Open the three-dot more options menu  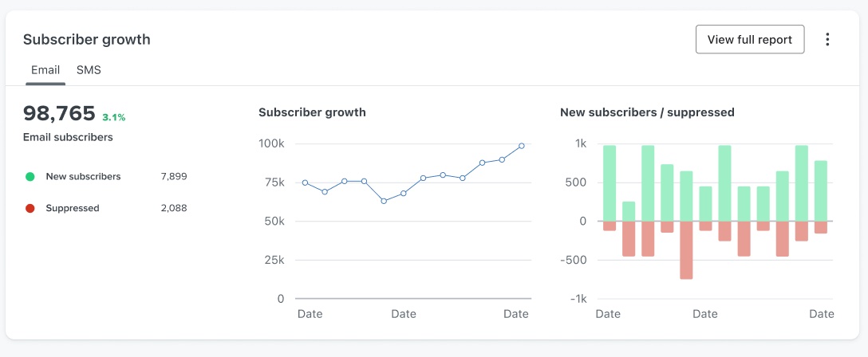point(827,40)
